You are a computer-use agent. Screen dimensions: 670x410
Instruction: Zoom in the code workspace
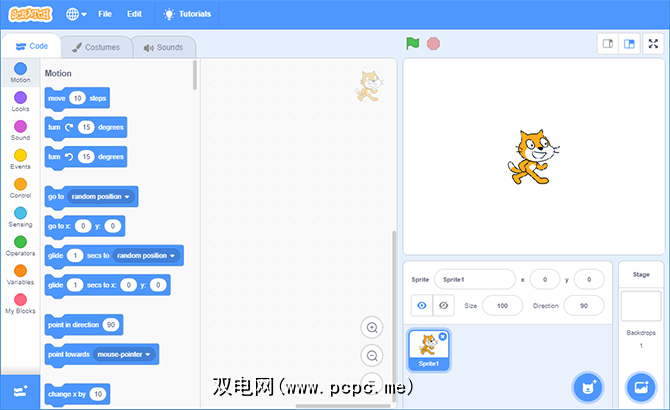pyautogui.click(x=372, y=328)
